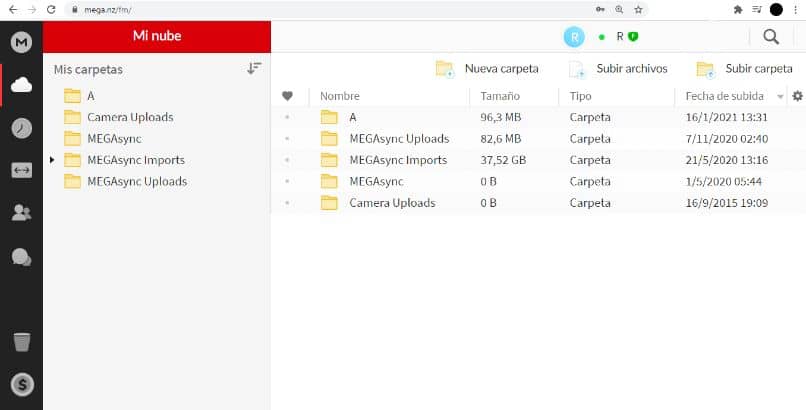The image size is (806, 410).
Task: Open the Rubbish Bin icon
Action: 22,342
